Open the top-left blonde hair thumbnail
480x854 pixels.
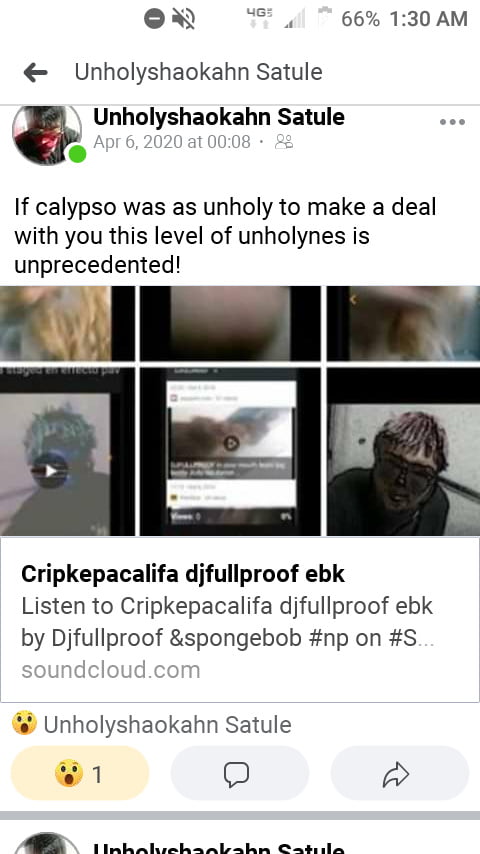[67, 324]
